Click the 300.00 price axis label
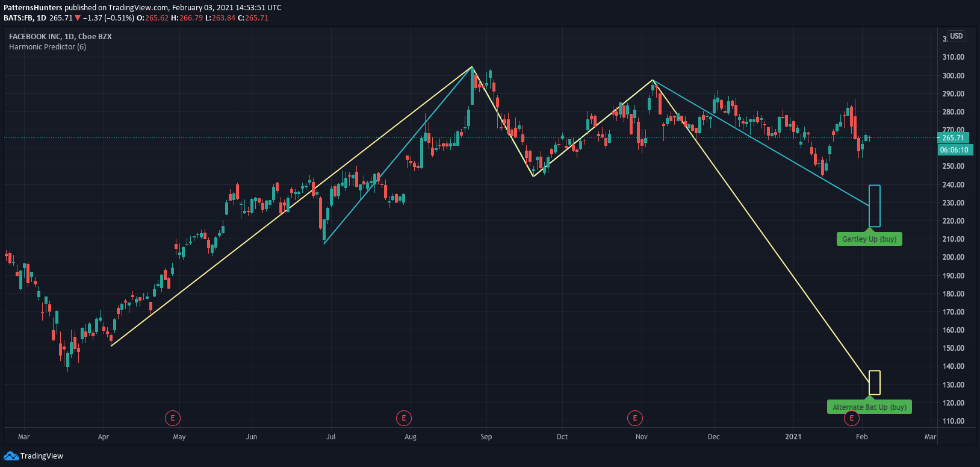980x467 pixels. tap(954, 75)
